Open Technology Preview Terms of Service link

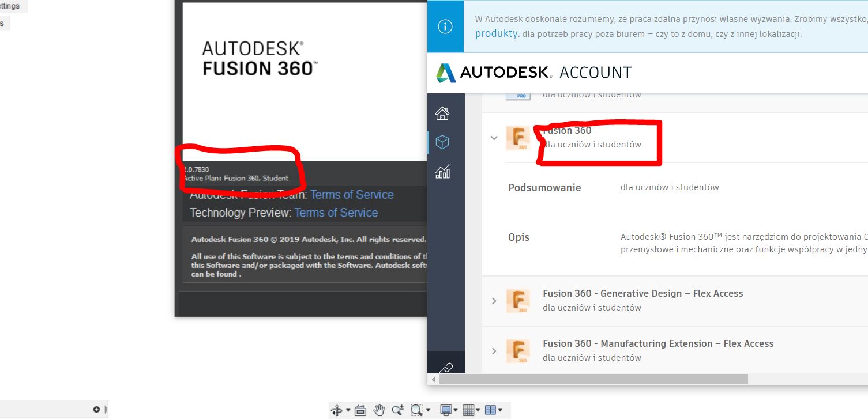click(x=336, y=213)
